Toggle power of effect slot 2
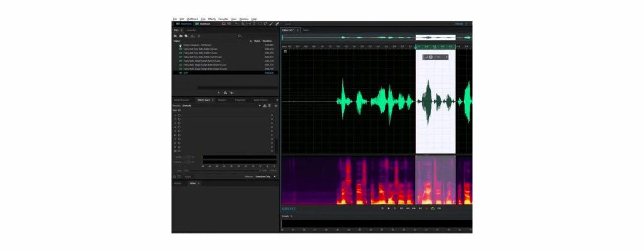 pyautogui.click(x=179, y=119)
